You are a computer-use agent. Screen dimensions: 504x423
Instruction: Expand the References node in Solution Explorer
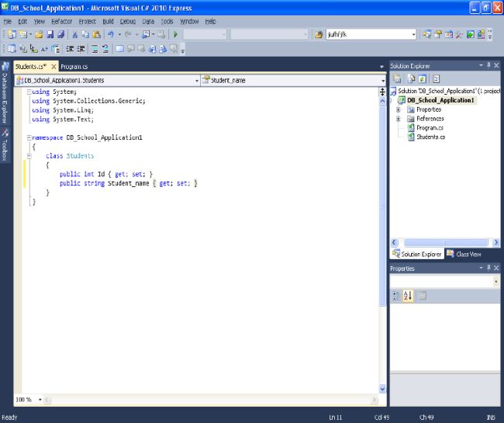(399, 119)
